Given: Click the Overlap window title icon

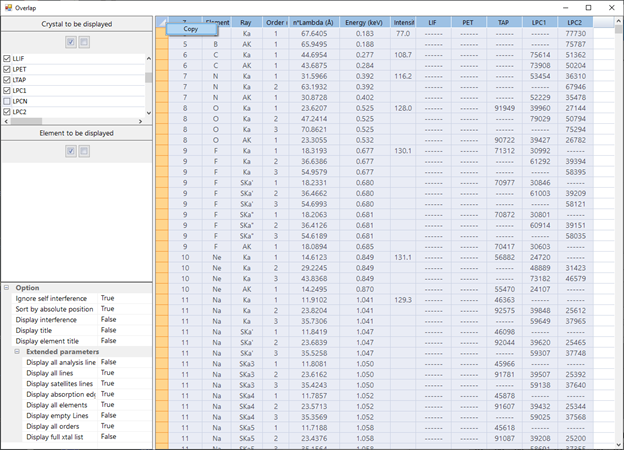Looking at the screenshot, I should point(8,7).
